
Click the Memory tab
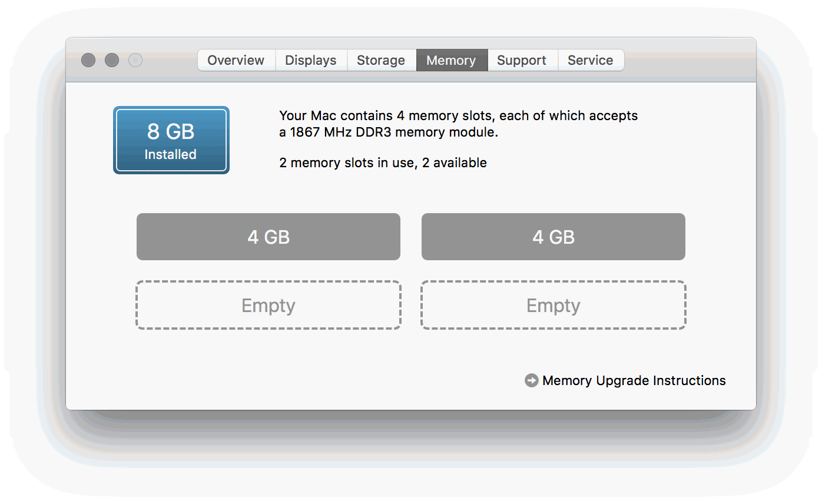[452, 60]
